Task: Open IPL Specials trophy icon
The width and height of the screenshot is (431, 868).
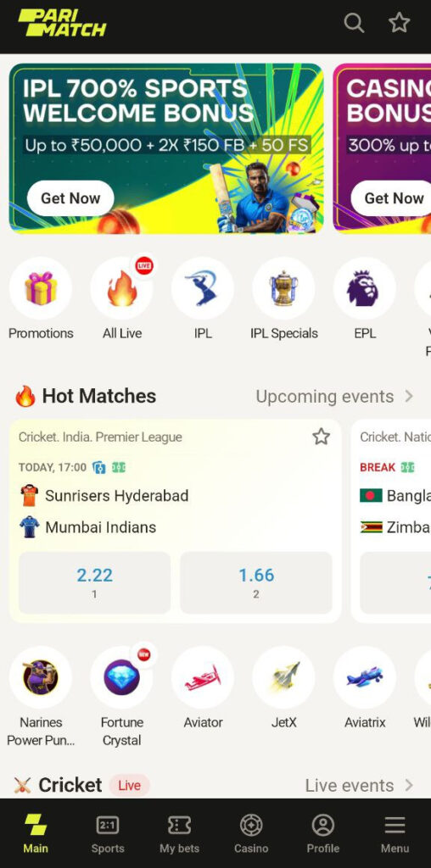Action: pos(283,288)
